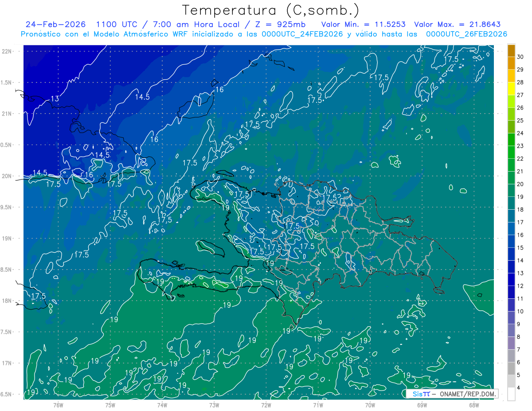Click the "Valor Max. = 21.8643" text
The image size is (532, 411).
pyautogui.click(x=458, y=24)
